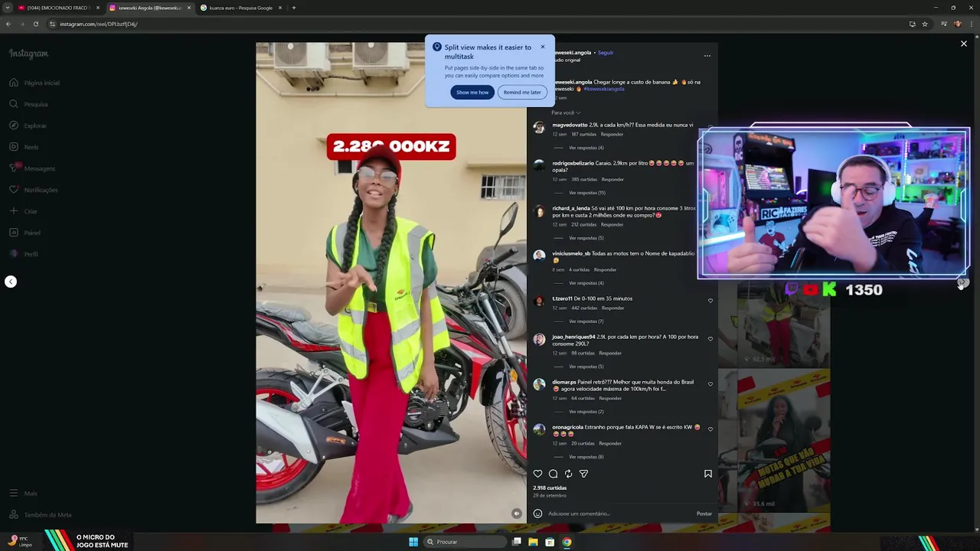Viewport: 980px width, 551px height.
Task: Open the tab search dropdown arrow
Action: pos(8,8)
